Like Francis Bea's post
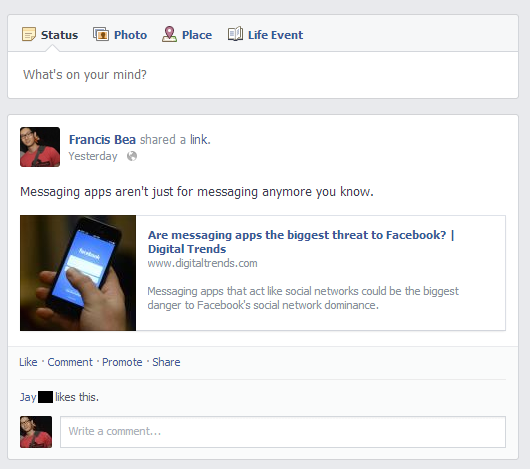This screenshot has height=469, width=530. pyautogui.click(x=28, y=362)
